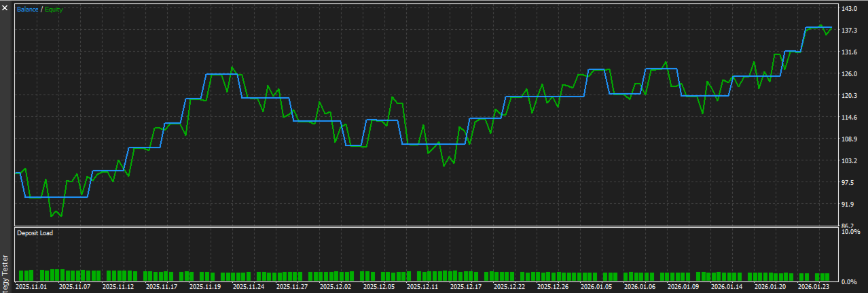Click the 2025.11.12 date label
The width and height of the screenshot is (868, 293).
(x=118, y=287)
